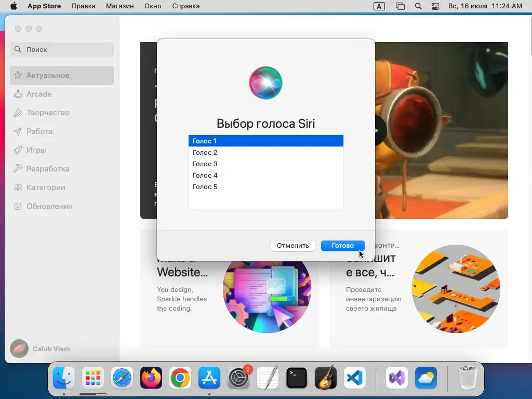Click the window-stack icon in menu bar

pos(401,6)
